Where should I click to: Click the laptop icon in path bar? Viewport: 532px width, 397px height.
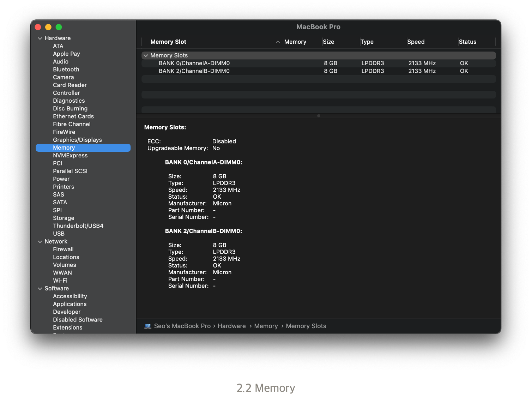148,326
